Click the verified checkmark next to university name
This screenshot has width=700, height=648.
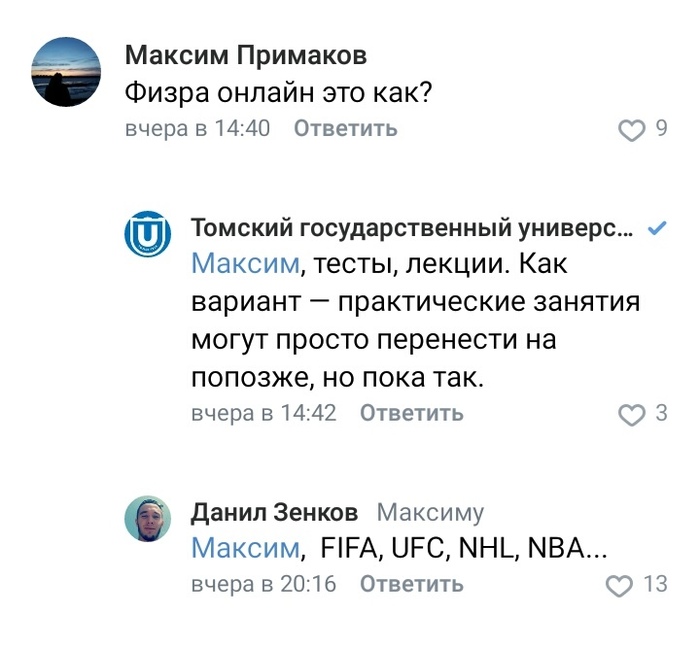657,228
